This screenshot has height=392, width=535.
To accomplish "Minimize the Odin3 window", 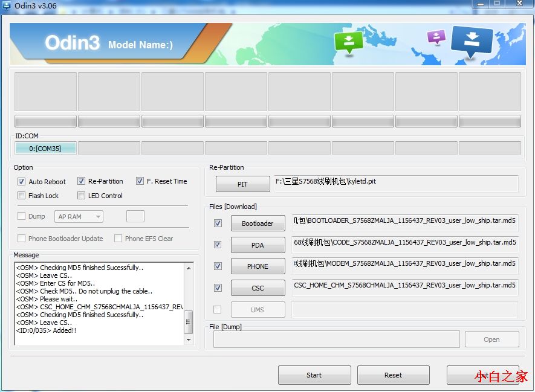I will pos(481,4).
